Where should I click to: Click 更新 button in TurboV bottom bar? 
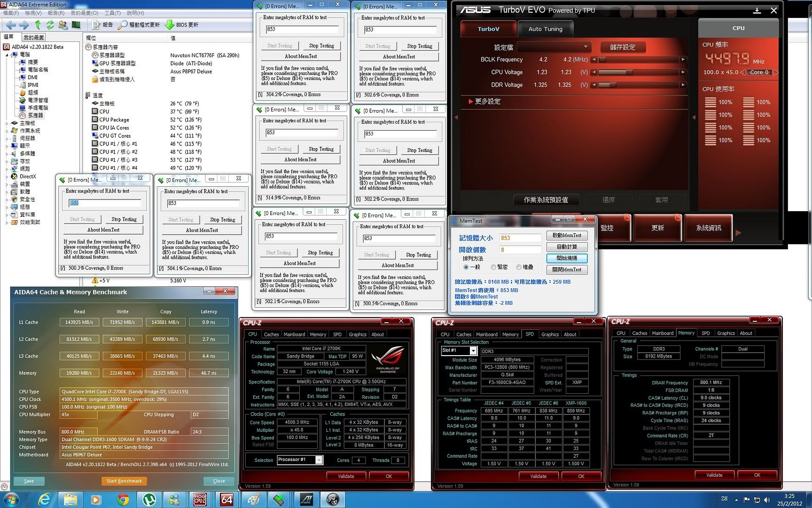[x=657, y=228]
